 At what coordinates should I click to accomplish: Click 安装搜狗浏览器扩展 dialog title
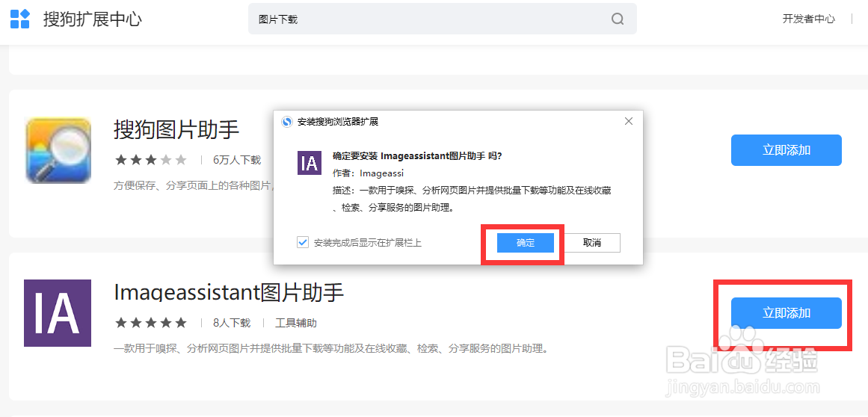[338, 122]
